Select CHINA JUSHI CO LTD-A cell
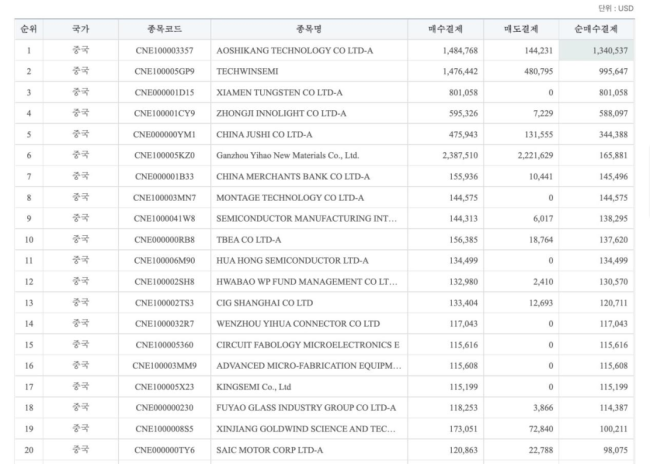Screen dimensions: 650x464 tap(309, 134)
